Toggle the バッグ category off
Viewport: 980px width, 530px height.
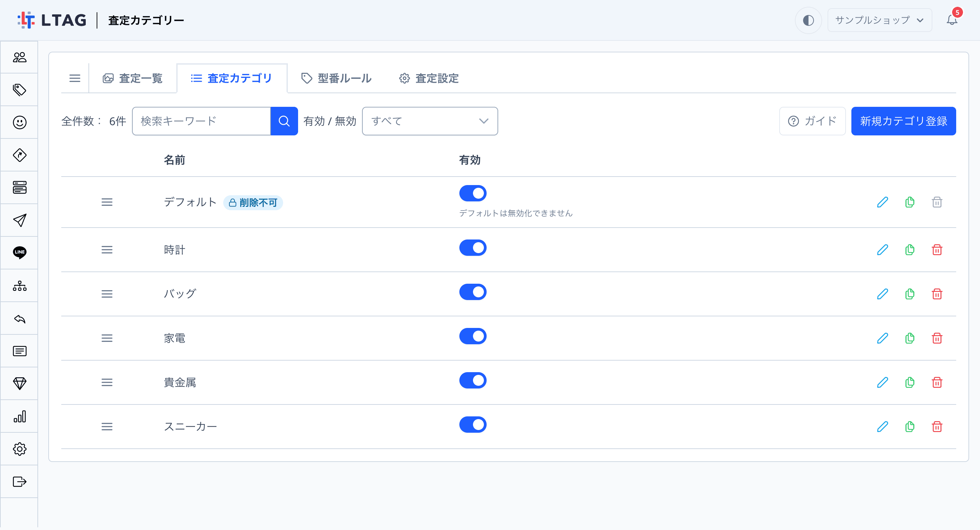pos(473,292)
